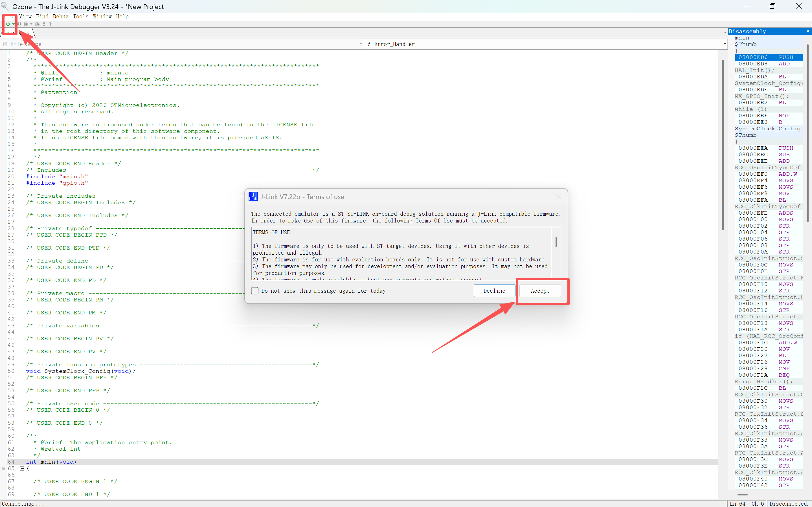Accept the J-Link Terms of use

coord(540,291)
